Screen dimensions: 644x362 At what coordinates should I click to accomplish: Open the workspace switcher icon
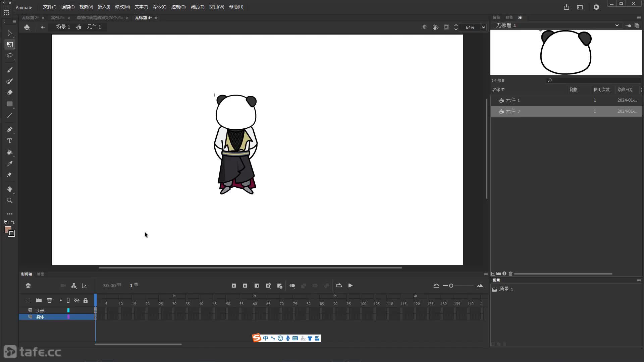click(x=580, y=7)
